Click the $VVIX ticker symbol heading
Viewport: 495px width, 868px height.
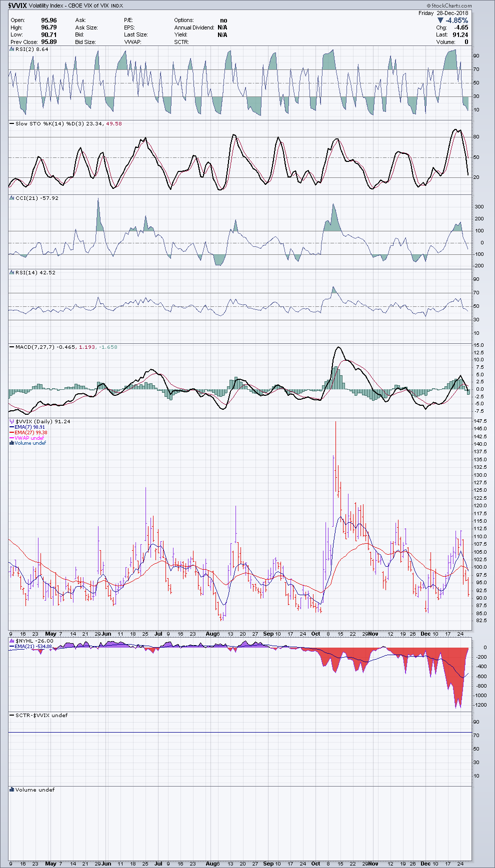17,6
